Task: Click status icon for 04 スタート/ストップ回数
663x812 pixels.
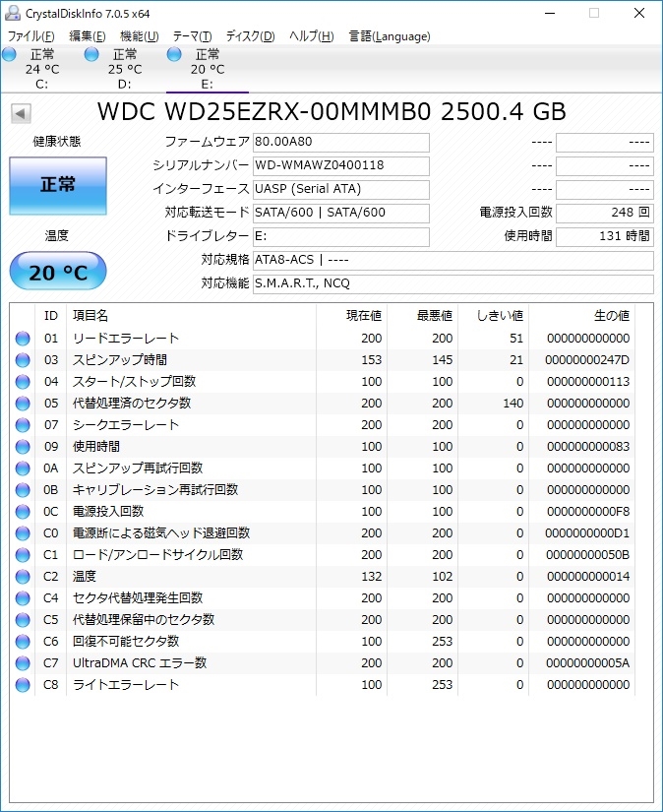Action: point(23,382)
